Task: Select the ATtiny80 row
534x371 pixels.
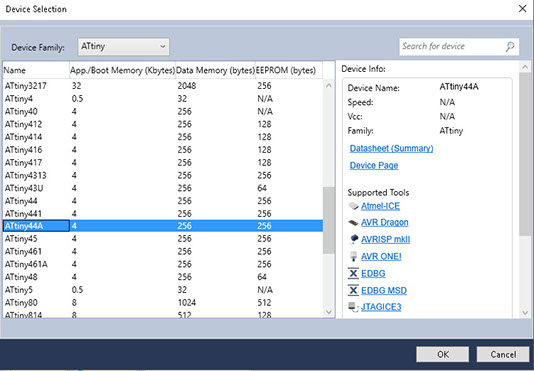Action: (163, 303)
